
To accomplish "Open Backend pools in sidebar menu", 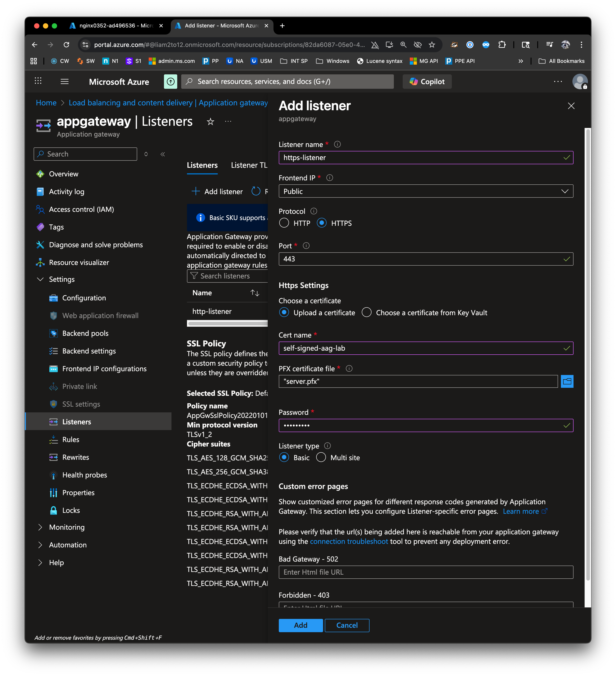I will (85, 333).
